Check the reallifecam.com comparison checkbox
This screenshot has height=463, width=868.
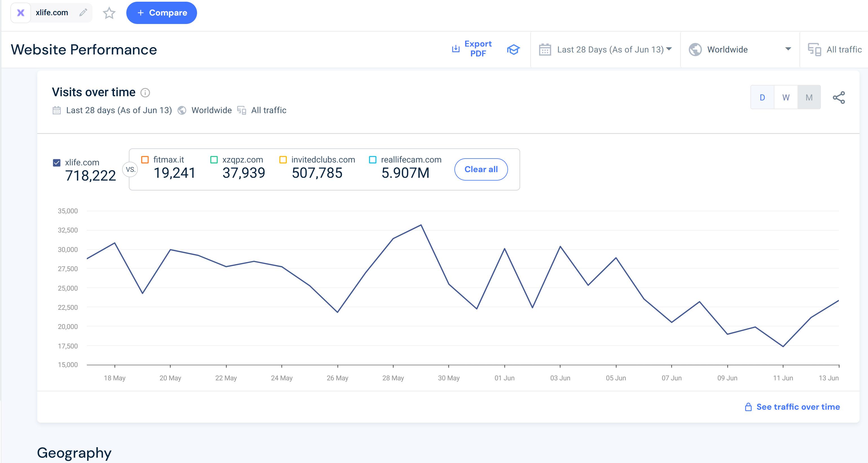tap(372, 160)
